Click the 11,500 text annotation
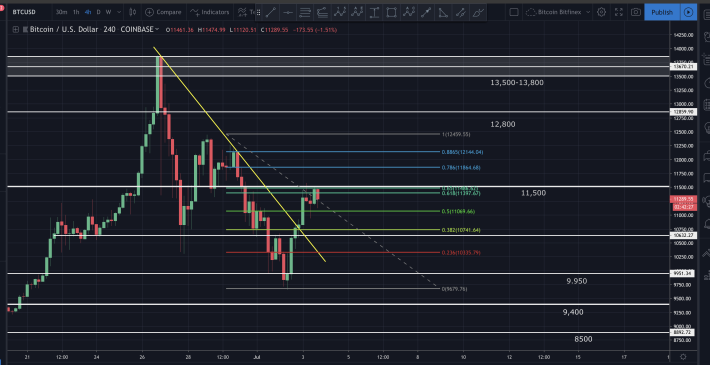710x365 pixels. 533,193
